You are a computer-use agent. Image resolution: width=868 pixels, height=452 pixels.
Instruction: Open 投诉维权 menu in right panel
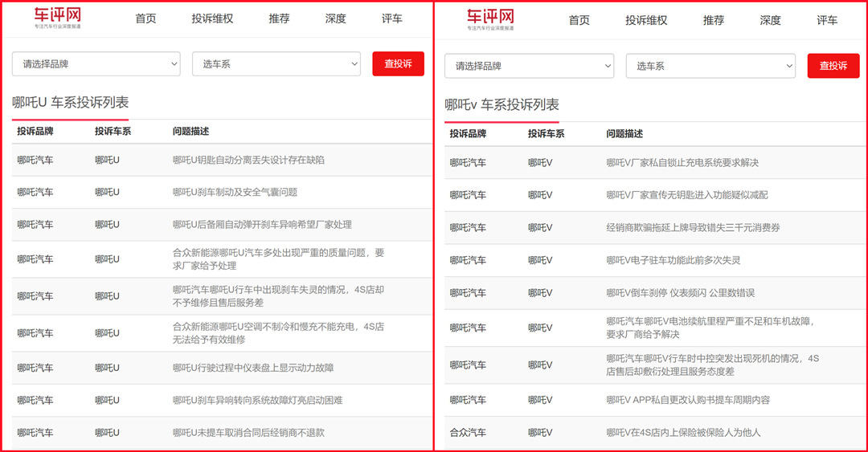[x=646, y=20]
